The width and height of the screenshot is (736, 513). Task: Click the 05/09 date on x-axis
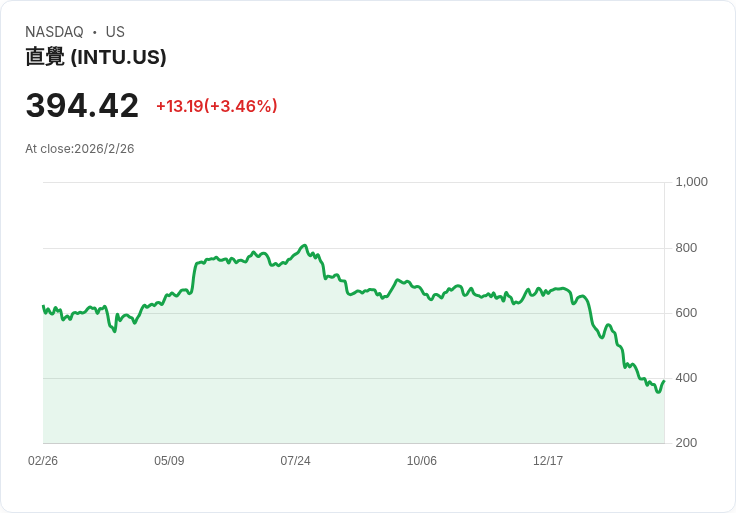point(169,461)
